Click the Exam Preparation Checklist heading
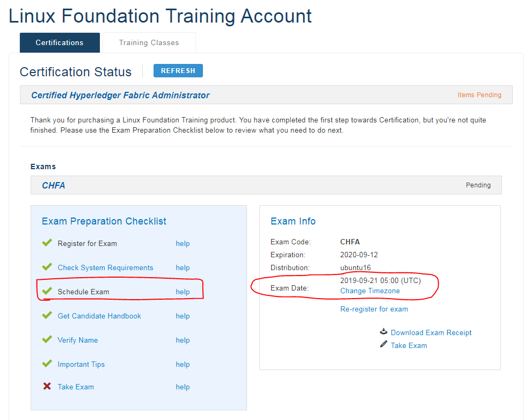The height and width of the screenshot is (420, 524). click(104, 221)
